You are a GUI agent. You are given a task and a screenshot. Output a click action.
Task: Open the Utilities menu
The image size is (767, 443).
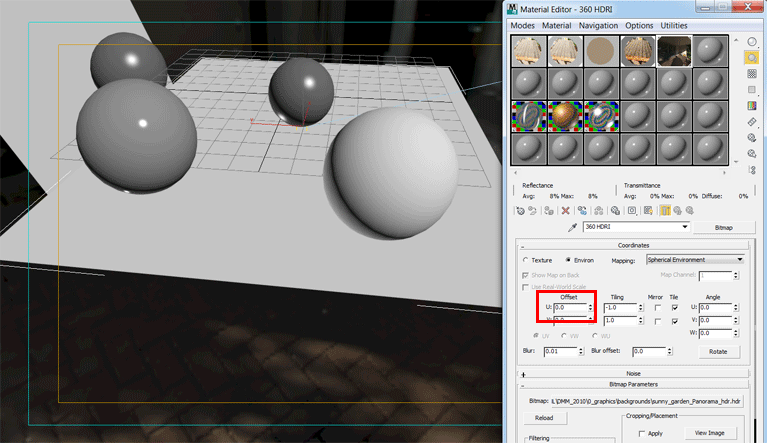[674, 25]
